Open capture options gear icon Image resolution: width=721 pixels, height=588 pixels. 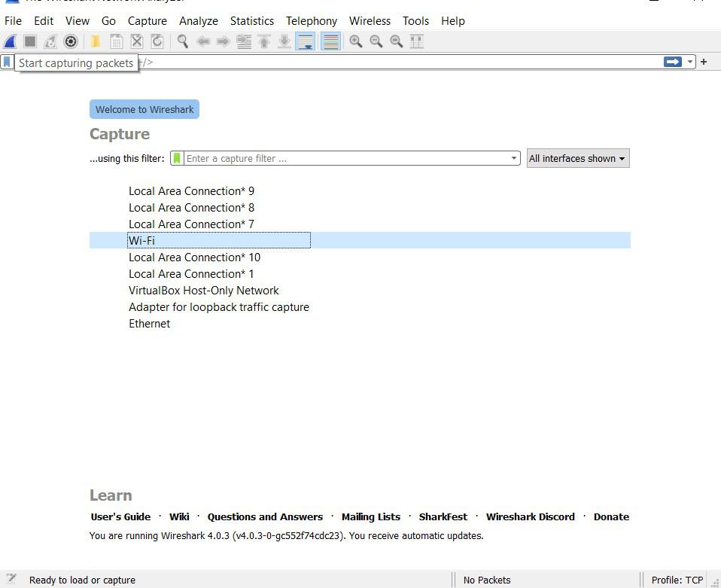[x=70, y=41]
